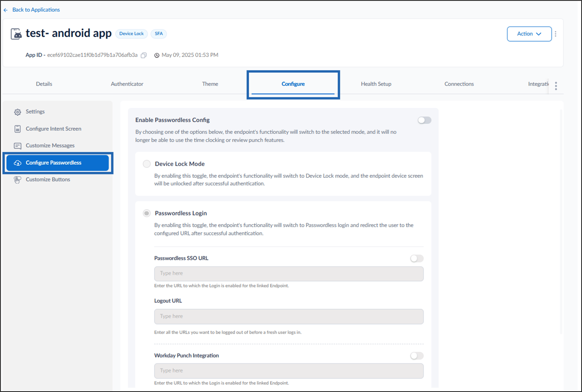Click the Settings gear icon in sidebar
Screen dimensions: 582x392
[17, 112]
